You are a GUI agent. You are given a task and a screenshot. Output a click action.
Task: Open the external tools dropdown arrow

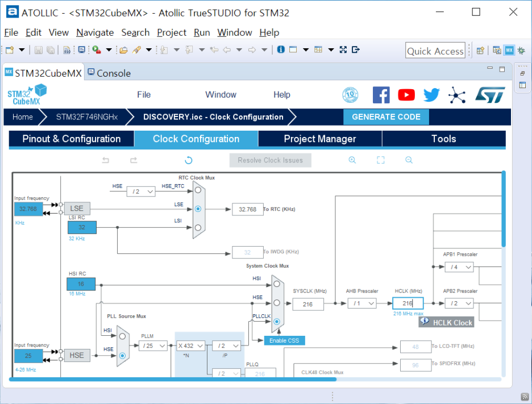click(x=109, y=50)
